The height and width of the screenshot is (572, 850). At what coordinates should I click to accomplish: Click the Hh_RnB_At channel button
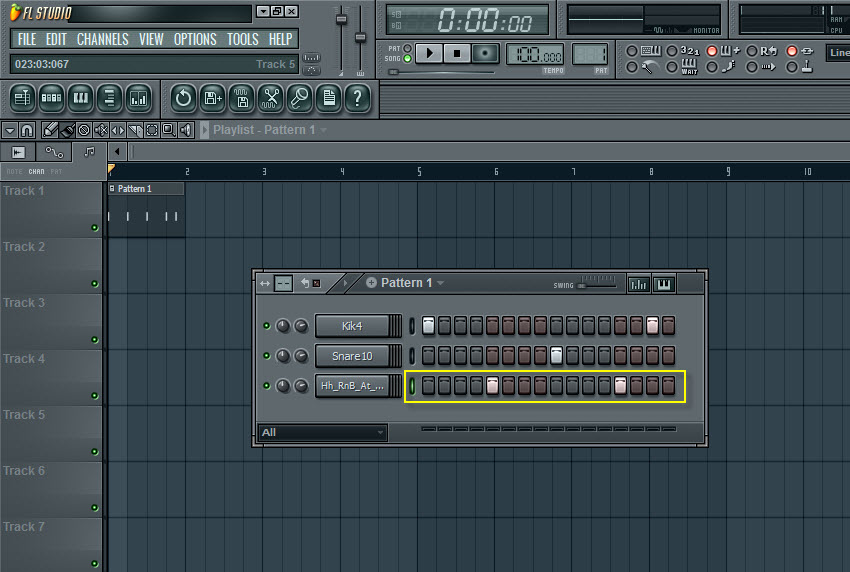coord(352,385)
